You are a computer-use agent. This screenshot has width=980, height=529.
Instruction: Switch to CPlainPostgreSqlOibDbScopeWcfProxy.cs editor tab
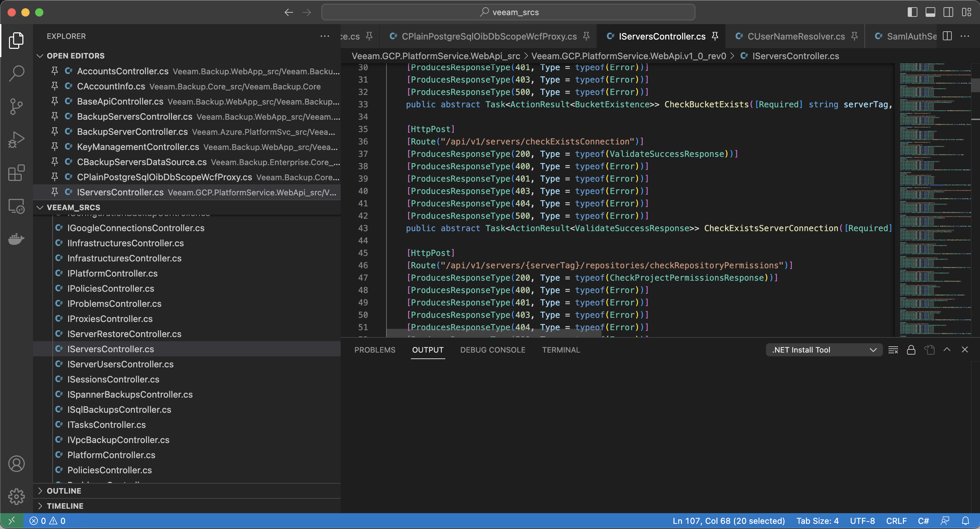(489, 36)
